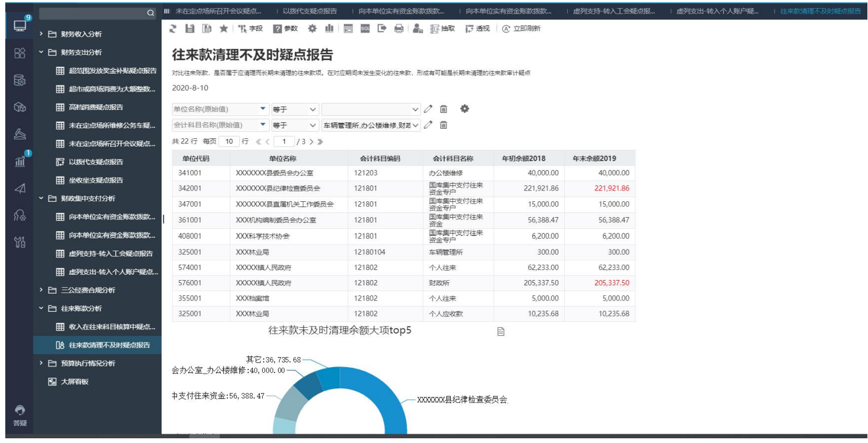
Task: Click the wrench tools icon in left sidebar
Action: point(19,242)
